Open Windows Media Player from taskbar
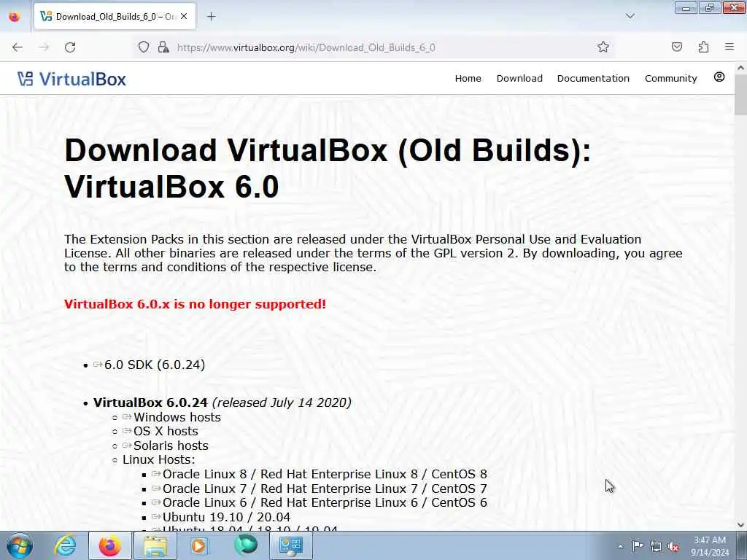 [199, 545]
